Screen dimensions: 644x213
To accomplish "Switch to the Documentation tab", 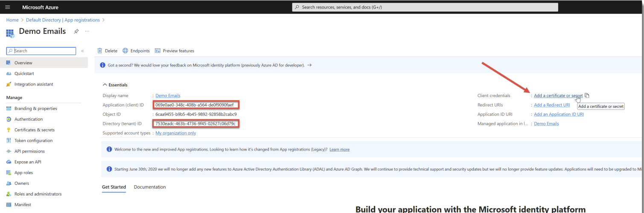I will 150,187.
